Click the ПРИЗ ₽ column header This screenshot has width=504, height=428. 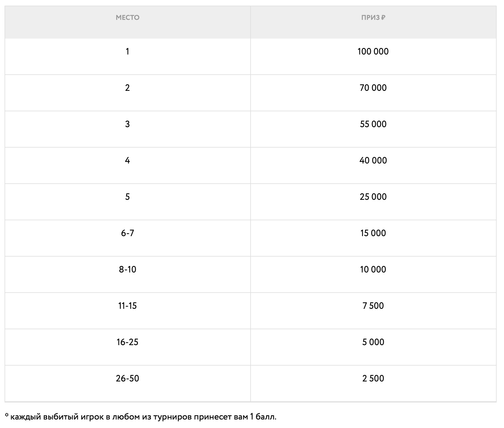(x=373, y=18)
